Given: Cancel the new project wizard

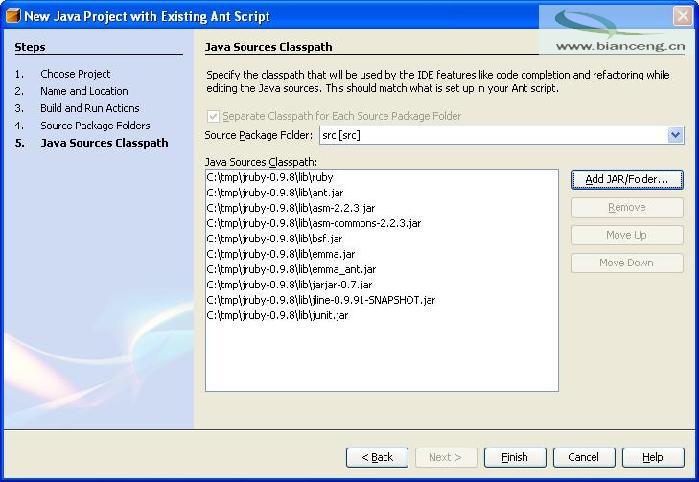Looking at the screenshot, I should coord(584,457).
